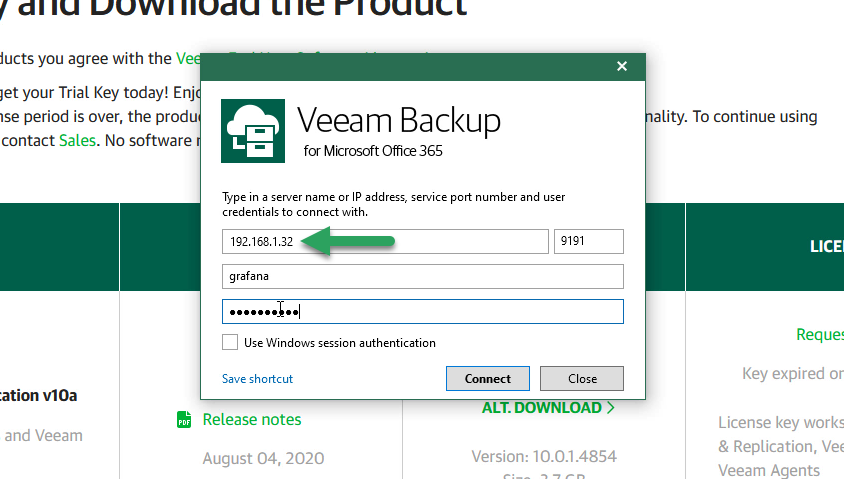Open the Save shortcut link
The image size is (844, 479).
click(257, 379)
